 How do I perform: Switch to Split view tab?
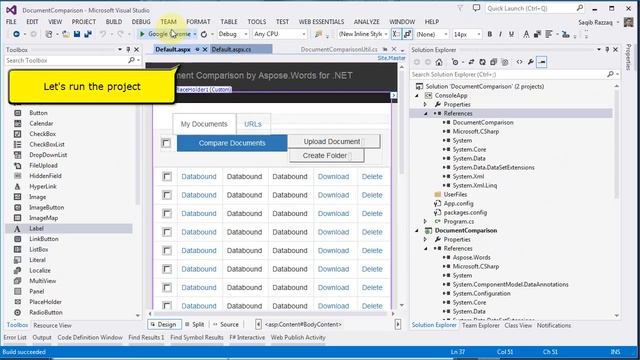[x=194, y=324]
